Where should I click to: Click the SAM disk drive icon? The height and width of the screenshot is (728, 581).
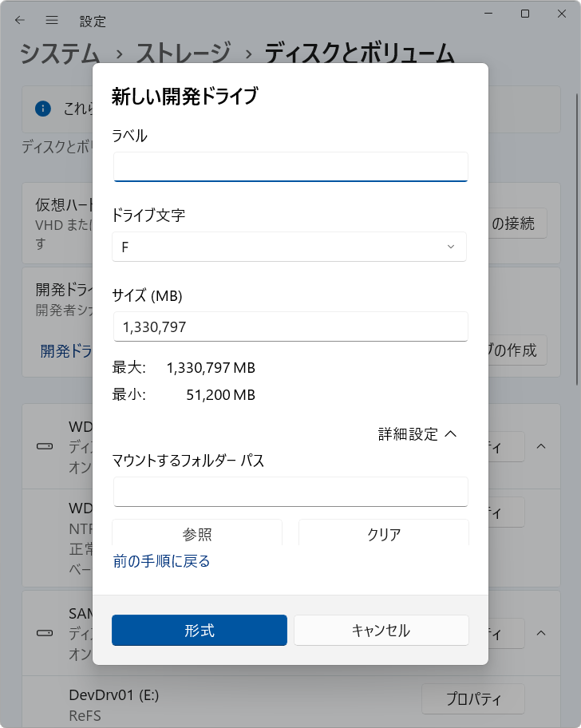pos(45,633)
